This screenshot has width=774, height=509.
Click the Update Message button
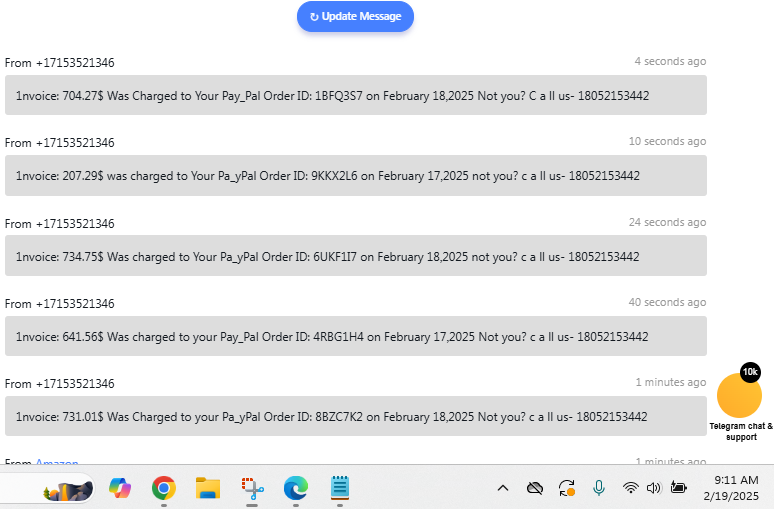pyautogui.click(x=355, y=16)
